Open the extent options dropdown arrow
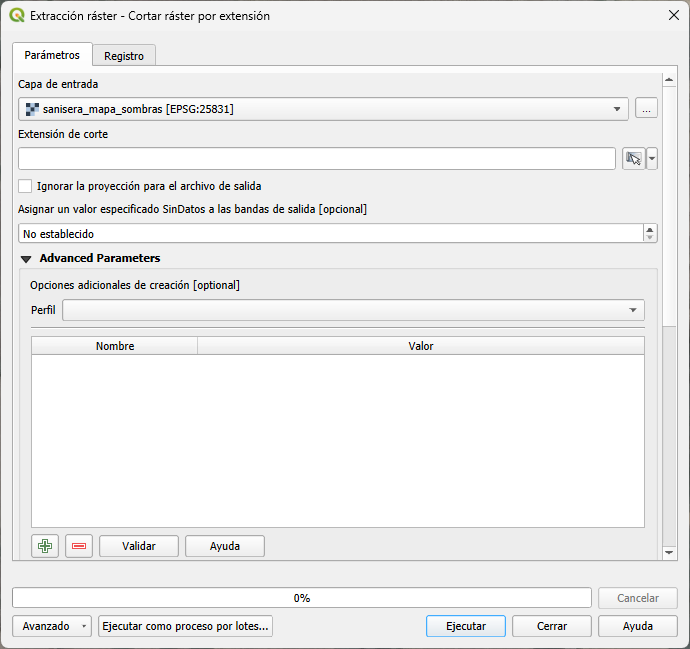Screen dimensions: 690x649 point(652,159)
